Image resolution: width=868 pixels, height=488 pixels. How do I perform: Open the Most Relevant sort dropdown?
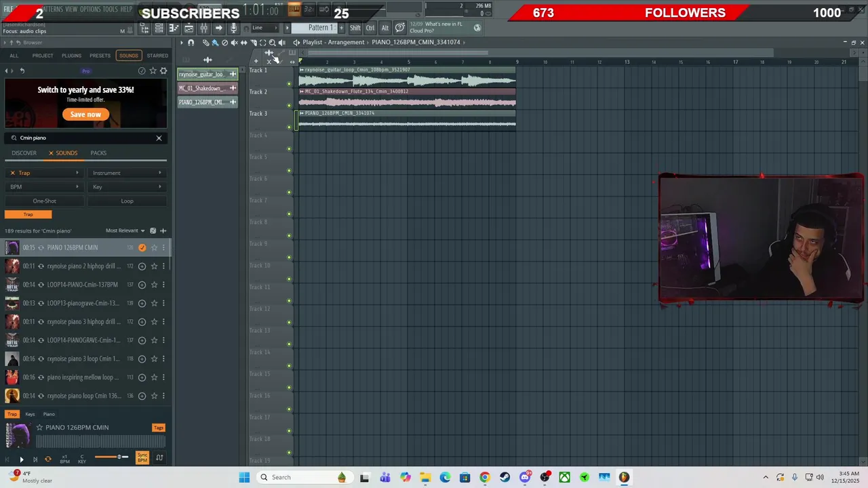point(125,230)
